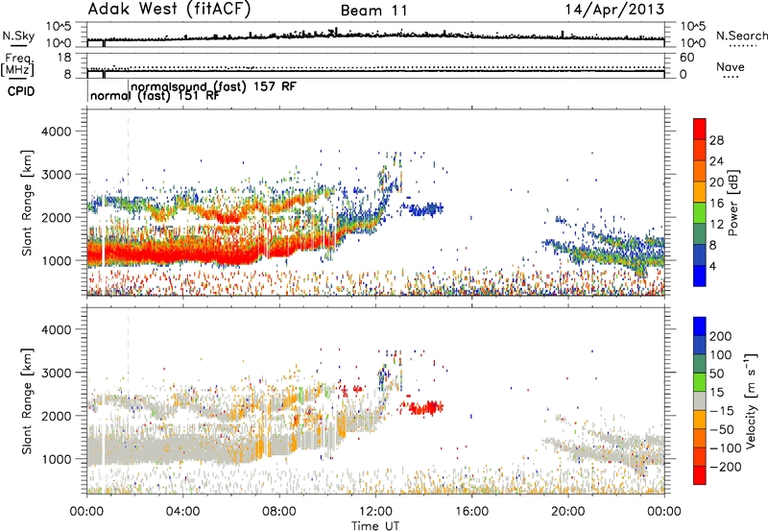The image size is (768, 532).
Task: Click the '3000' tick of the velocity panel
Action: [x=56, y=373]
